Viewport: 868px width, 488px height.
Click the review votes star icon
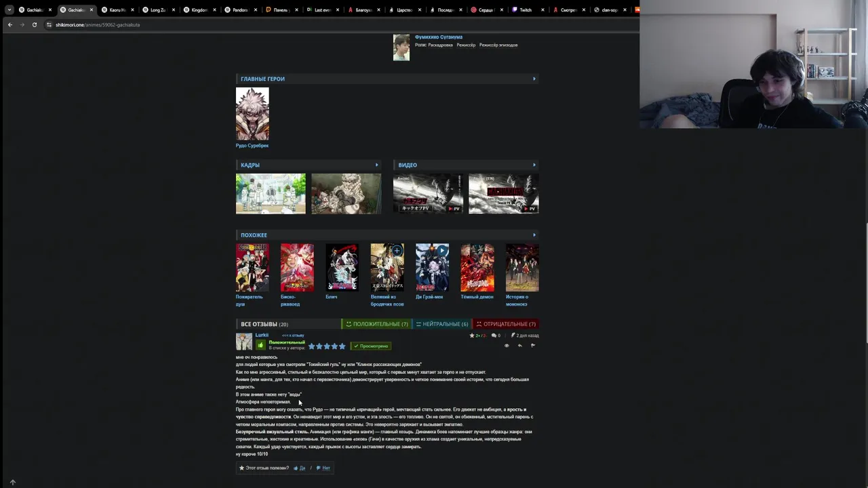tap(472, 335)
